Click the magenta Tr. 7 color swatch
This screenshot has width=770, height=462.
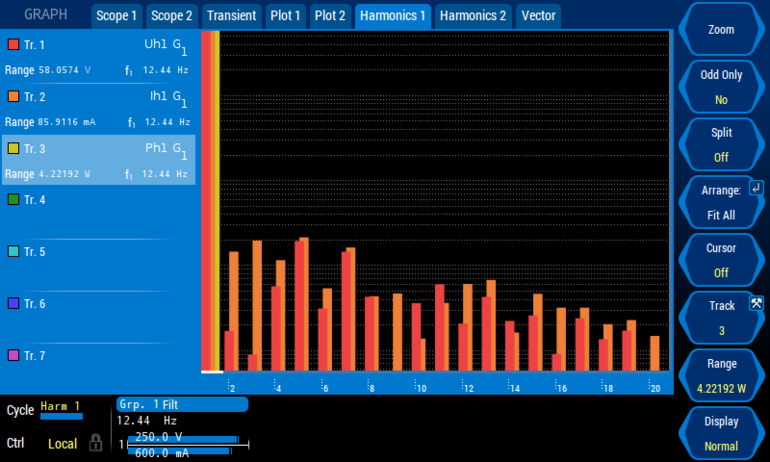(x=13, y=355)
